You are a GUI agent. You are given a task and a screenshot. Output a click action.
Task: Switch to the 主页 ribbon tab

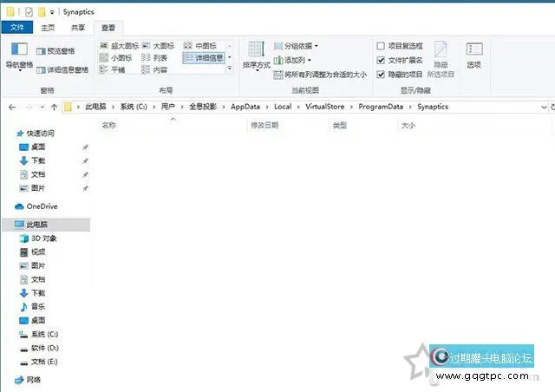(48, 28)
